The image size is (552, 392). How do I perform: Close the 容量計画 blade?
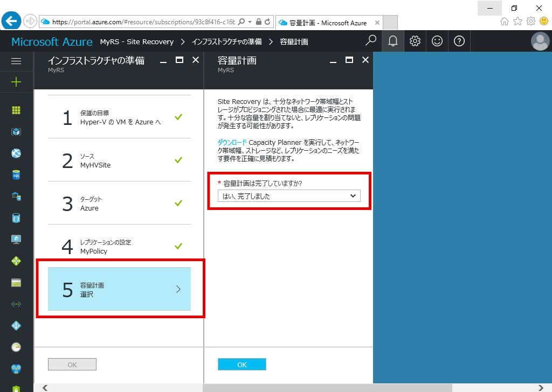(x=365, y=60)
